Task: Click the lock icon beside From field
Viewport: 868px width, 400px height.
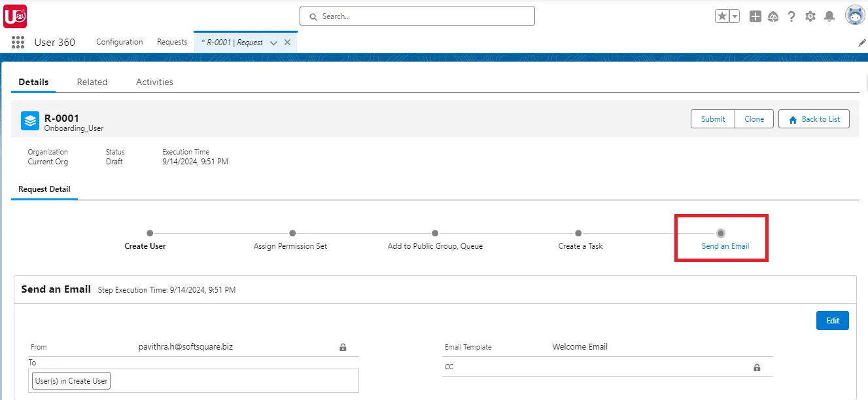Action: (x=343, y=347)
